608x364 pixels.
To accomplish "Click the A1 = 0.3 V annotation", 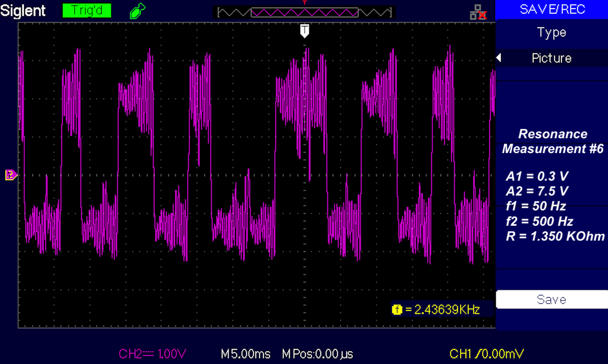I will point(537,176).
